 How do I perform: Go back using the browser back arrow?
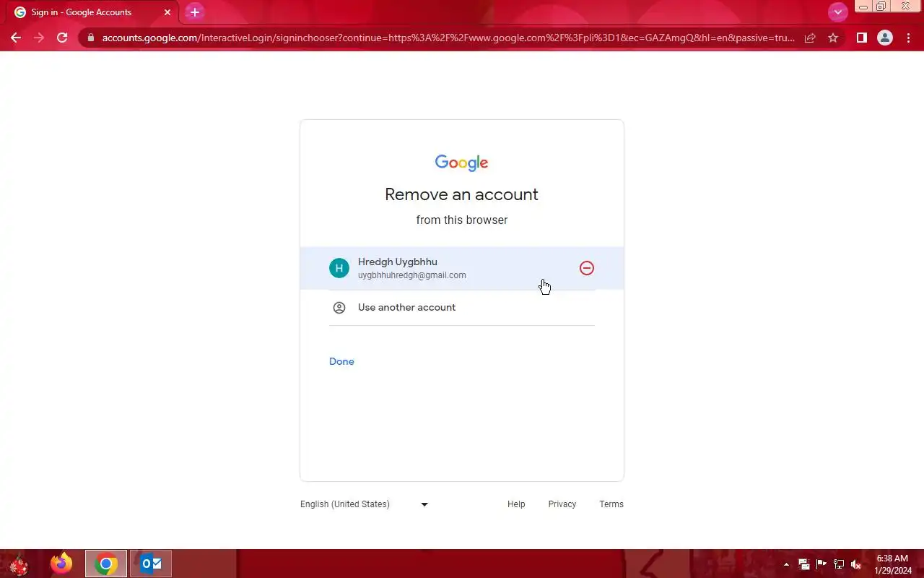(x=16, y=38)
